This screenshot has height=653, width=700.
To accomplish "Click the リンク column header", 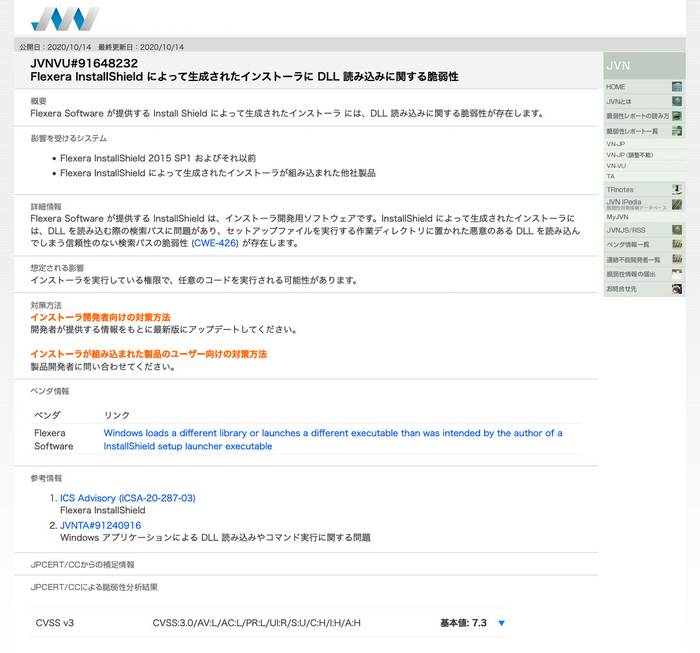I will tap(117, 415).
